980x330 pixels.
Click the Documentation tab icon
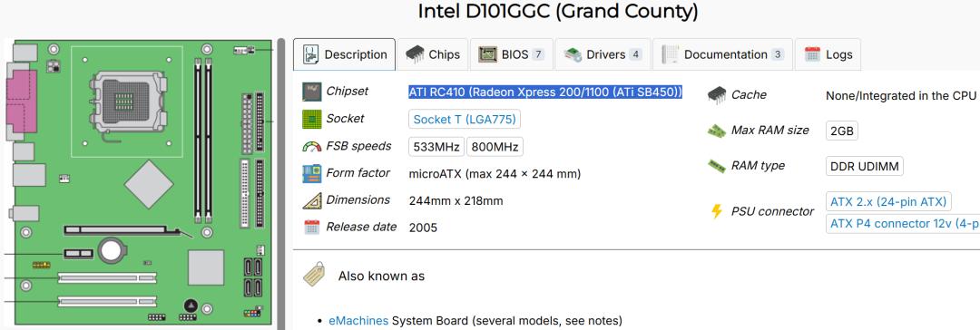pyautogui.click(x=671, y=54)
